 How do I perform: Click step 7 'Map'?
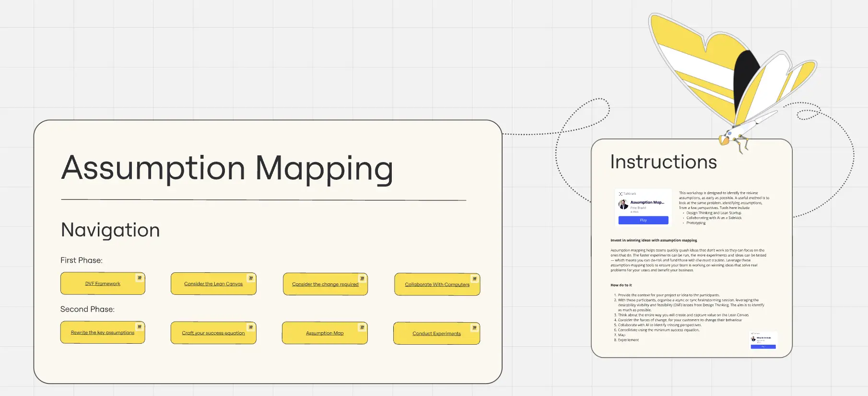[622, 335]
